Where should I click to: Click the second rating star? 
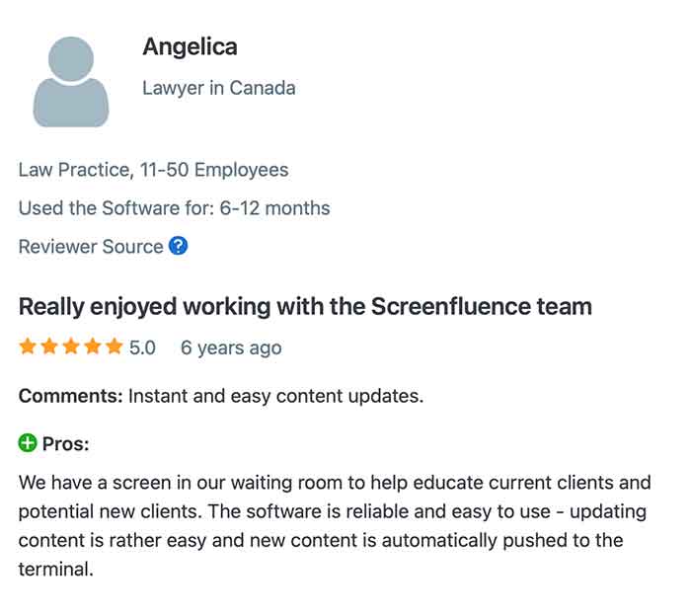tap(49, 347)
